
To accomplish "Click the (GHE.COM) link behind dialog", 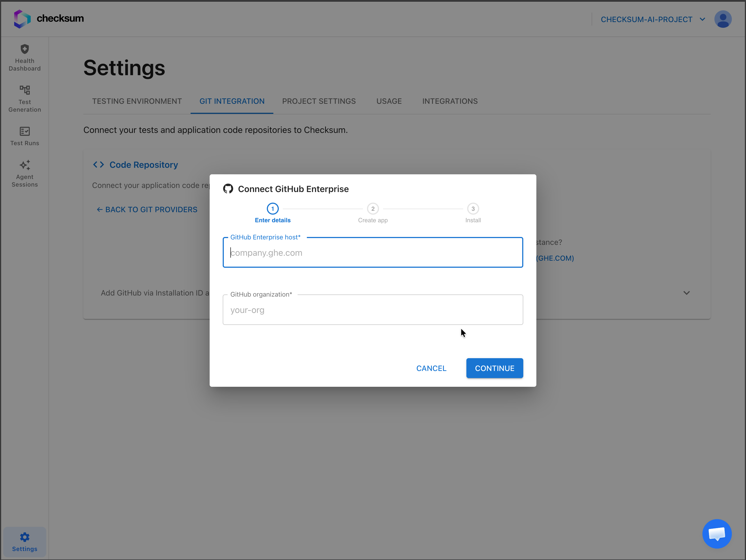I will 555,258.
